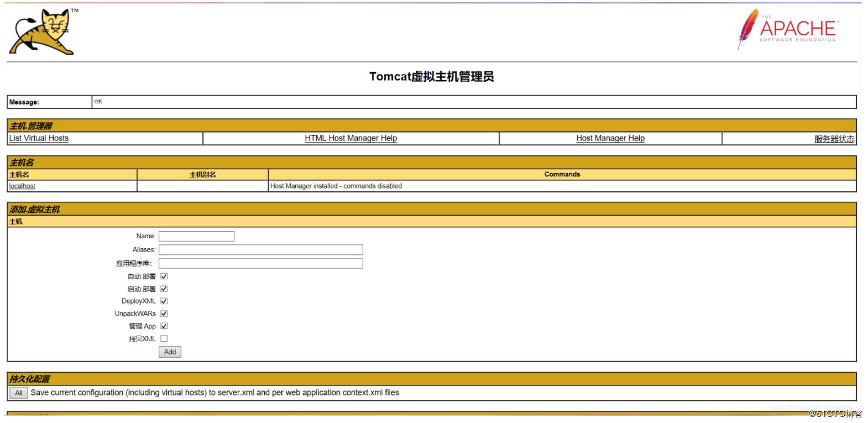Viewport: 868px width, 423px height.
Task: Click the 主机别名 column header
Action: pos(202,175)
